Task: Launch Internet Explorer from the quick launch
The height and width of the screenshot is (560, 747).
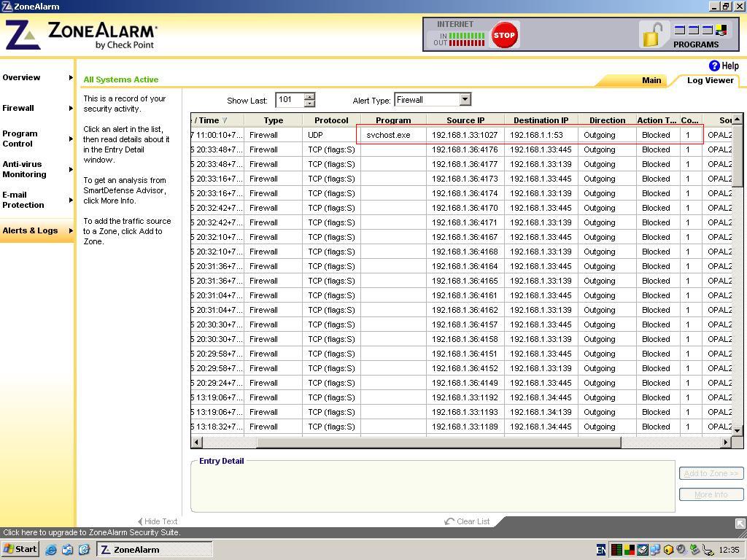Action: [51, 550]
